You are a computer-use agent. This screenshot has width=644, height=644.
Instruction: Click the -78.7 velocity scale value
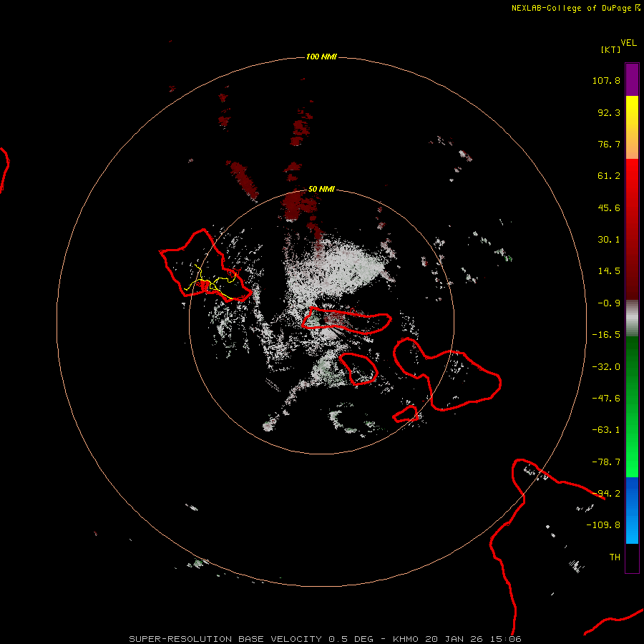click(606, 462)
